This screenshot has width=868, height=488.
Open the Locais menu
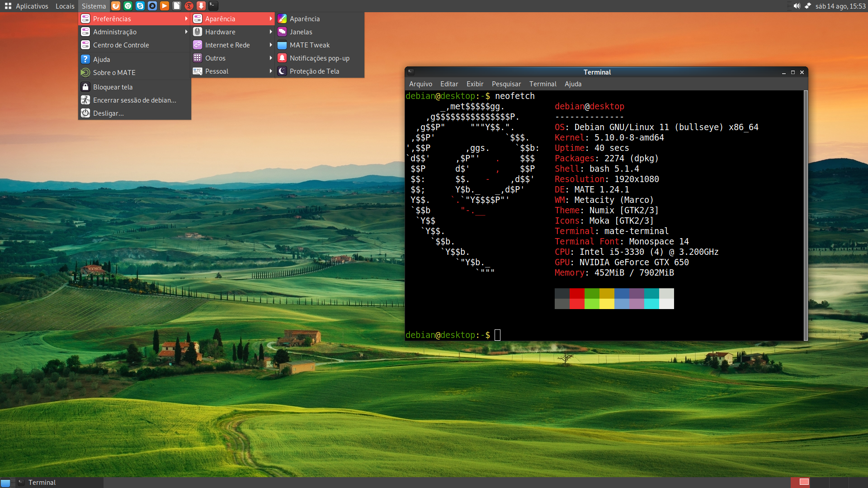(65, 6)
